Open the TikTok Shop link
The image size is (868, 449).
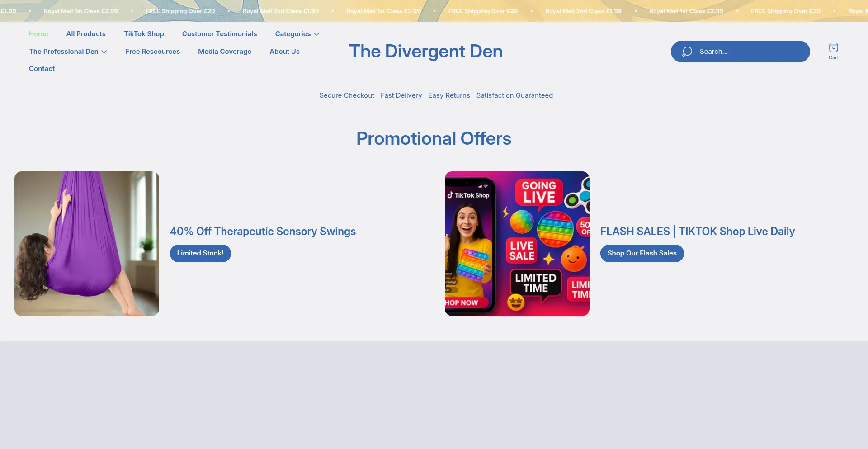coord(144,34)
